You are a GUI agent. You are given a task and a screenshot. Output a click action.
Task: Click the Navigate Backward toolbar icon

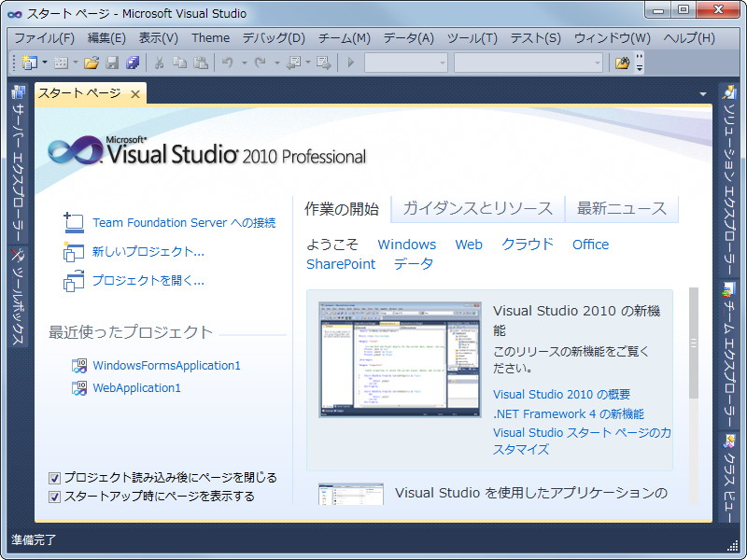tap(293, 63)
